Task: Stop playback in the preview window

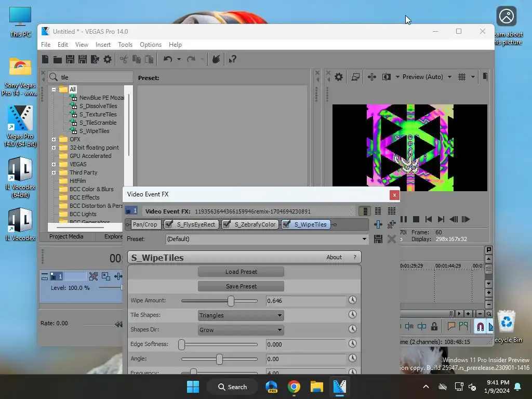Action: pyautogui.click(x=416, y=220)
